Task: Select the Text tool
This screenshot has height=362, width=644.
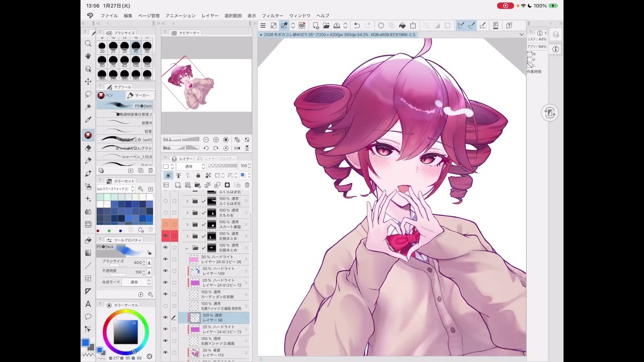Action: click(89, 304)
